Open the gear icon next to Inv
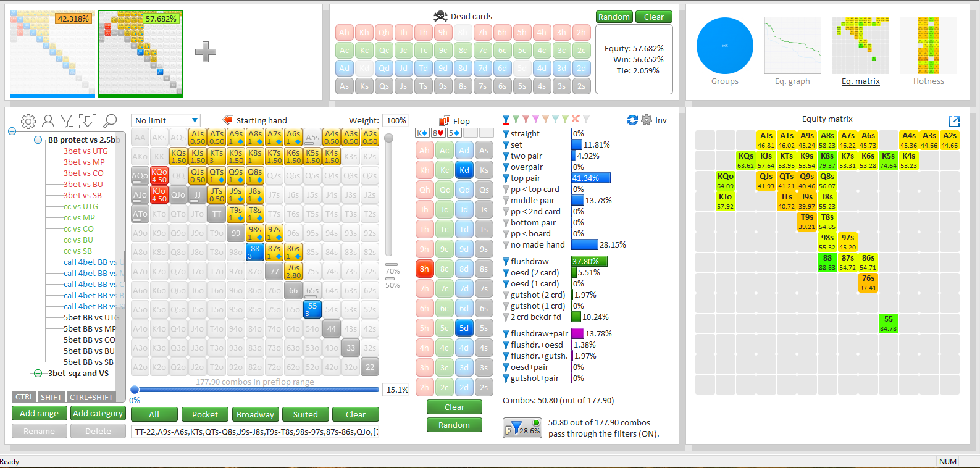 tap(647, 120)
